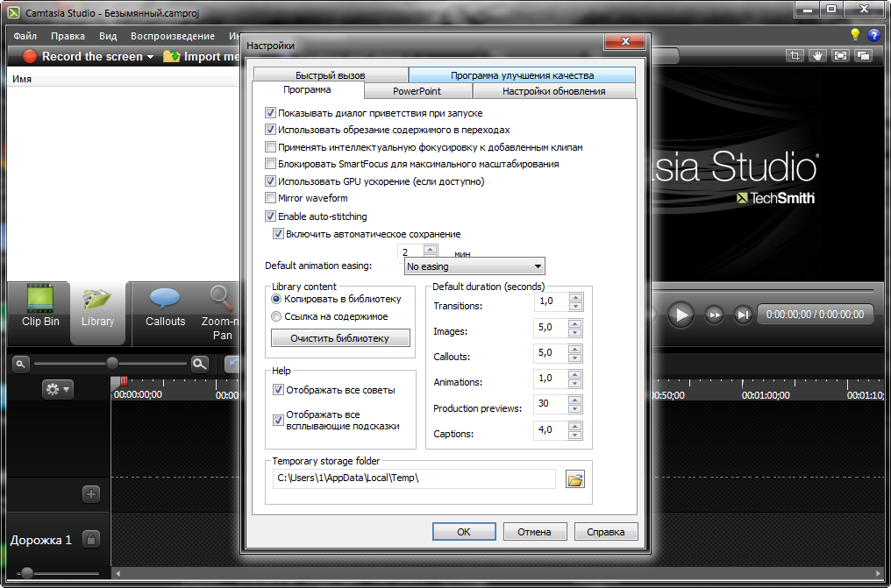
Task: Click the temporary storage folder path field
Action: (414, 478)
